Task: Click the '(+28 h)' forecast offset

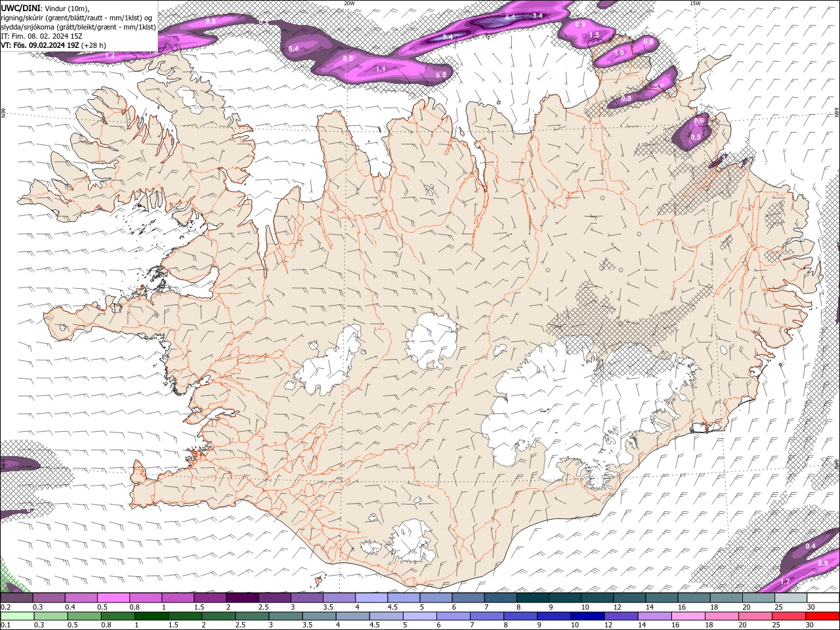Action: click(x=94, y=45)
